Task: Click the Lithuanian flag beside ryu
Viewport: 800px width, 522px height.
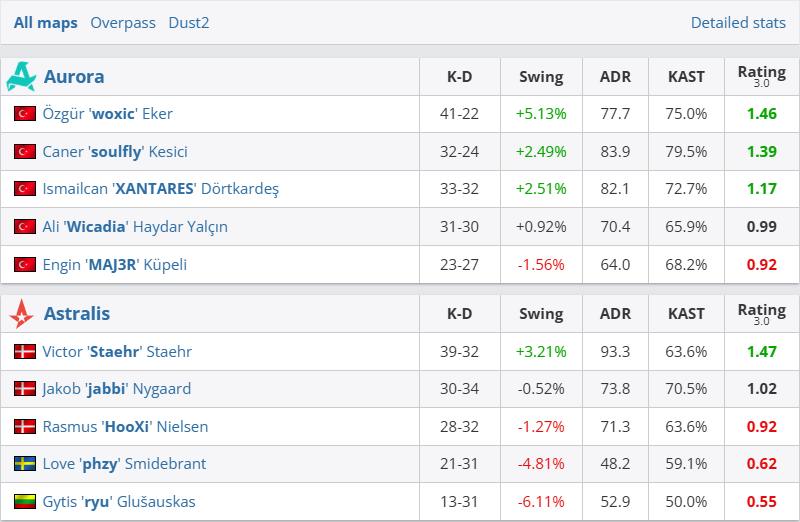Action: tap(25, 502)
